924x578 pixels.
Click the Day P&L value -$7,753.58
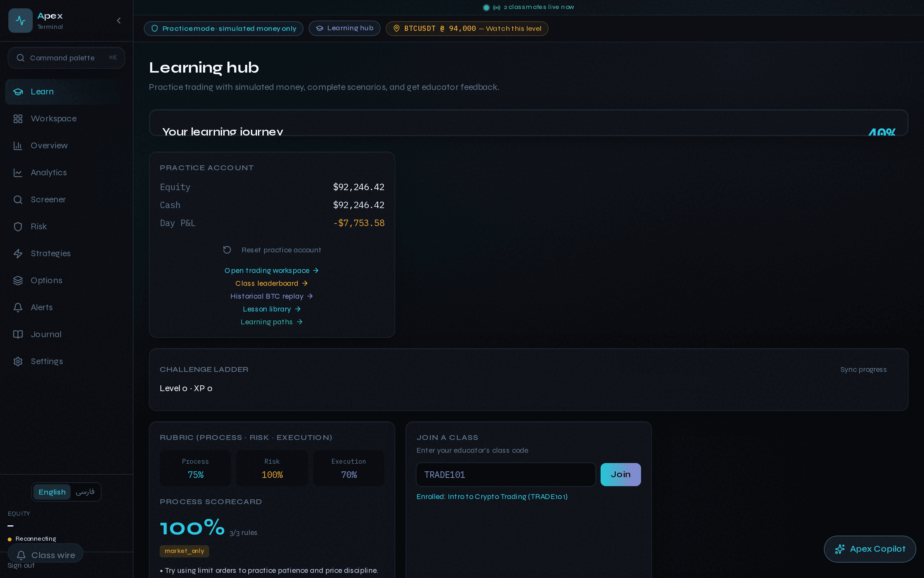(358, 223)
